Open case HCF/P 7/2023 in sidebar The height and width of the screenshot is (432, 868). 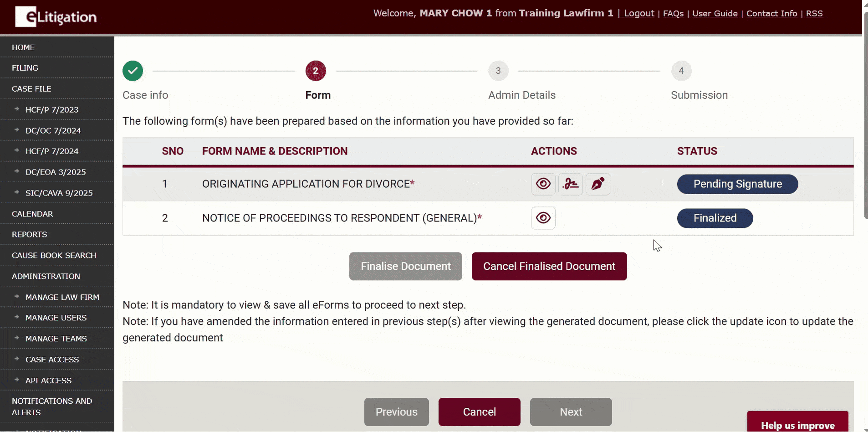pos(52,110)
